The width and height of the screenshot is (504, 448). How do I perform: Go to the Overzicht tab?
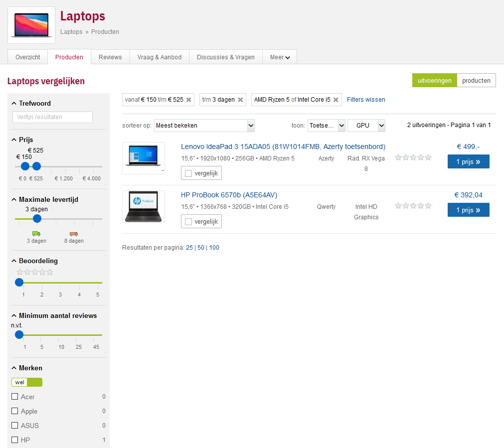pos(27,57)
